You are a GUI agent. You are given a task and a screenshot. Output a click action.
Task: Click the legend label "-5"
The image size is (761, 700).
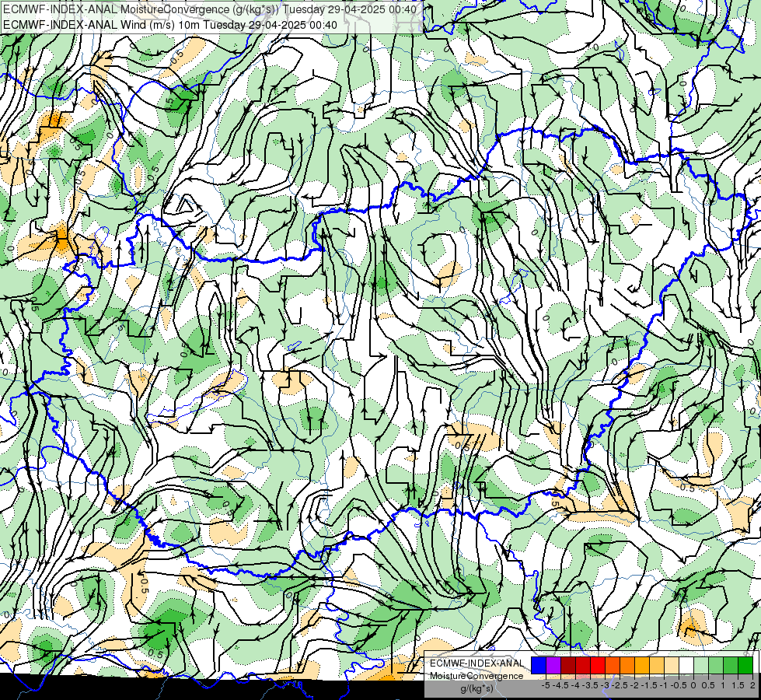(546, 685)
